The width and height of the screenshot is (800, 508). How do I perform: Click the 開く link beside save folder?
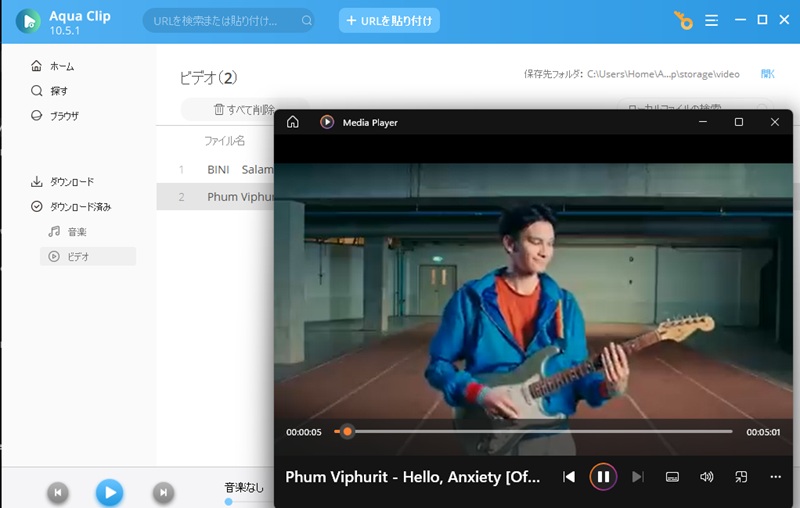767,74
